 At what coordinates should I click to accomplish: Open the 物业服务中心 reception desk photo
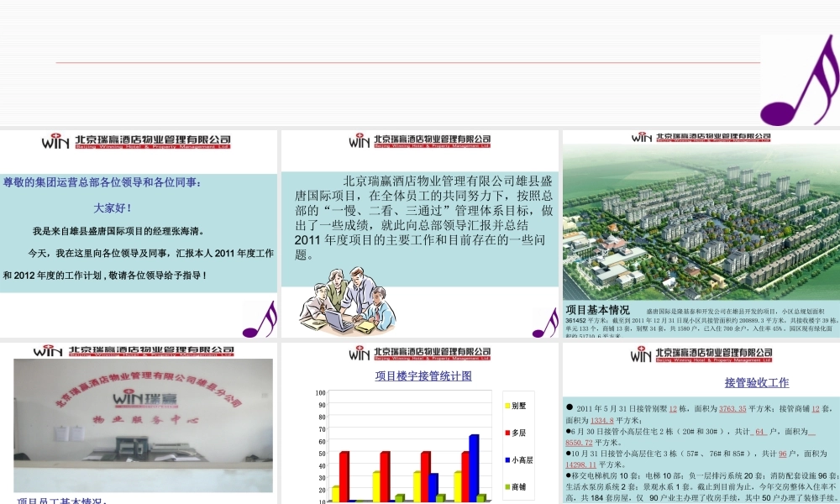tap(143, 425)
